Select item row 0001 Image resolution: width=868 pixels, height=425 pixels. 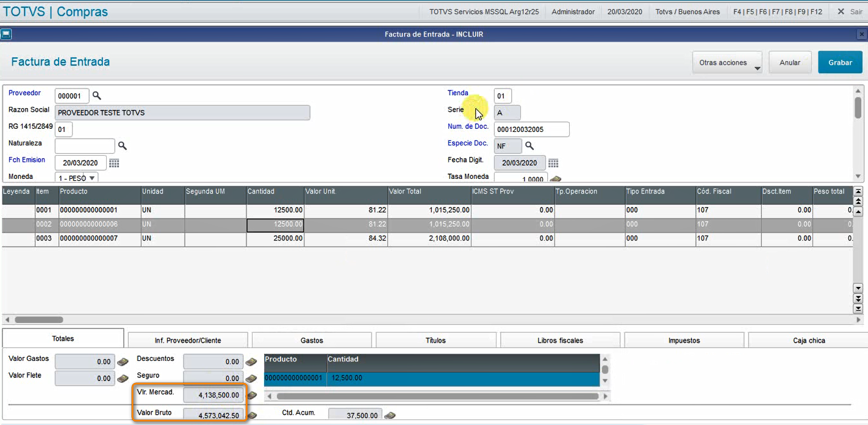click(x=427, y=211)
